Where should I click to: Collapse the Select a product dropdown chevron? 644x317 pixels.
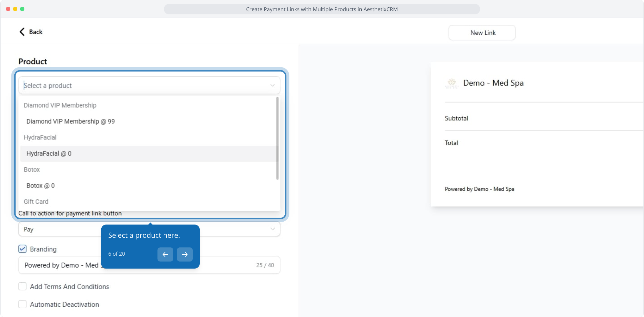[x=272, y=85]
